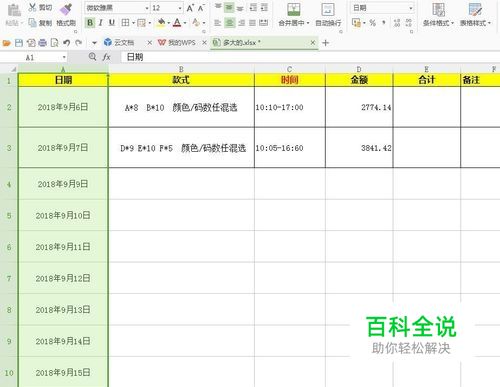
Task: Align text left
Action: coord(218,23)
